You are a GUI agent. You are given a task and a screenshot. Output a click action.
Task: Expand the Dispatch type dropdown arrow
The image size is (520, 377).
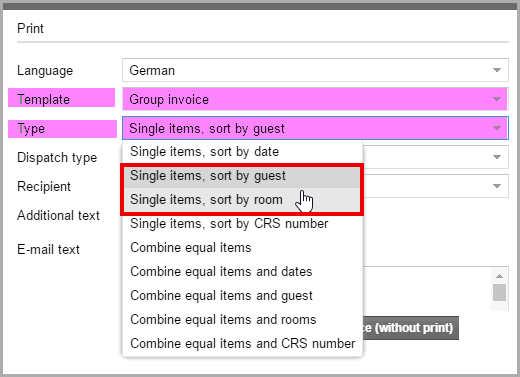pos(497,157)
